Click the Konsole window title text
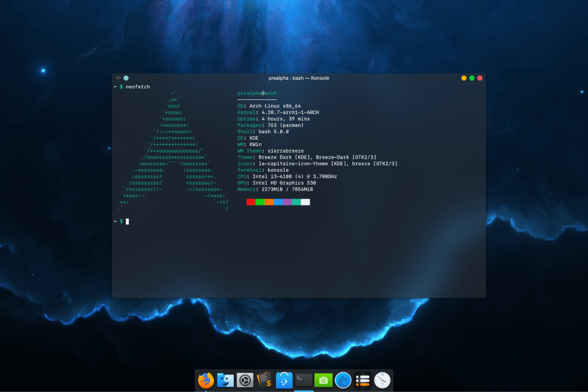Screen dimensions: 588x392 point(299,77)
